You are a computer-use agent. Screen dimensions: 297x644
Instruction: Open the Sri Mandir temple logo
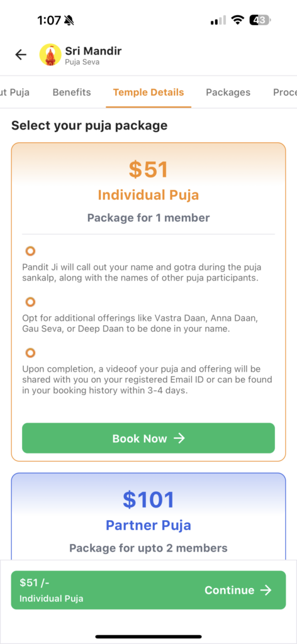click(x=50, y=55)
